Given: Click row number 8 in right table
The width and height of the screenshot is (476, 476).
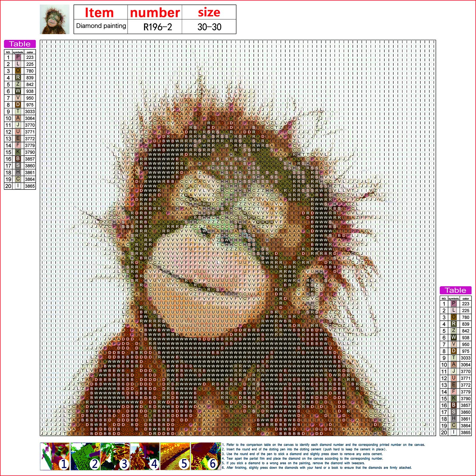Looking at the screenshot, I should point(444,351).
